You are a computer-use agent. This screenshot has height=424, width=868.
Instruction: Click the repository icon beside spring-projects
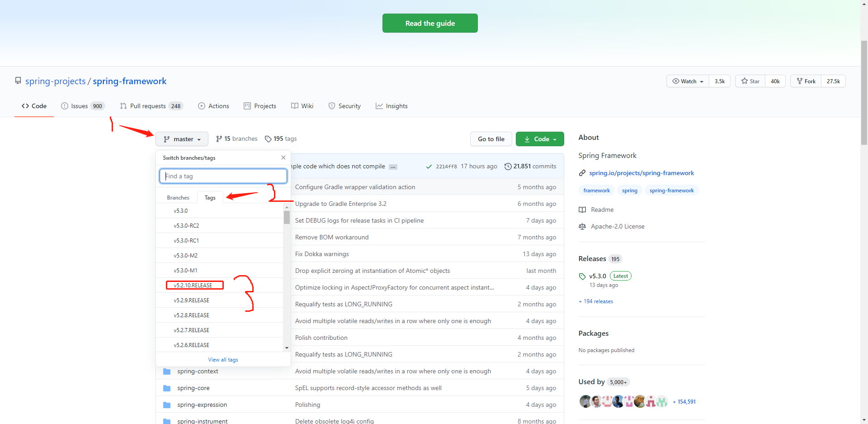point(18,81)
